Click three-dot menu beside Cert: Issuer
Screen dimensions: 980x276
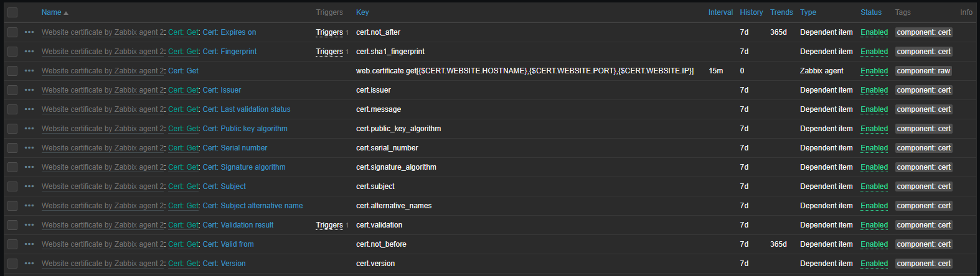[x=29, y=90]
